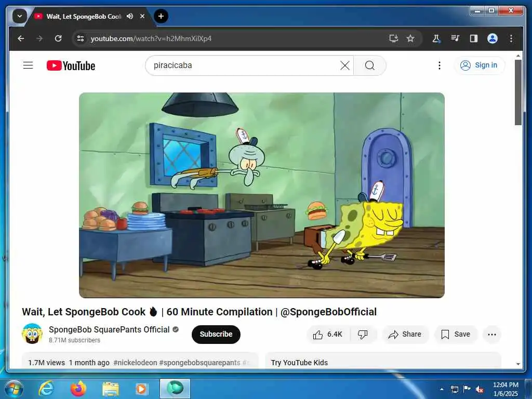Open SpongeBob SquarePants Official channel link
The width and height of the screenshot is (532, 399).
[109, 329]
